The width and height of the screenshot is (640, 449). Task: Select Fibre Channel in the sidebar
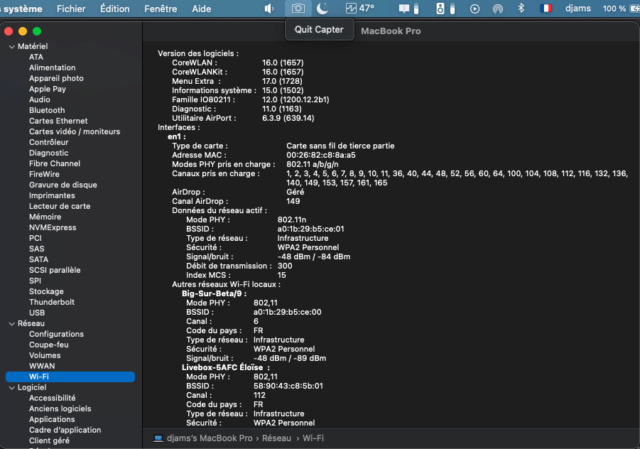tap(55, 164)
